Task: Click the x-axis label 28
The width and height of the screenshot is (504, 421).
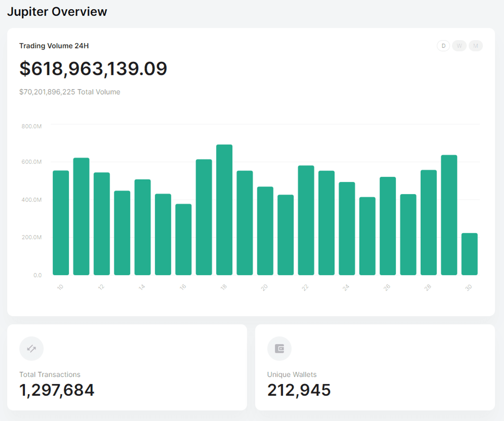Action: coord(428,287)
